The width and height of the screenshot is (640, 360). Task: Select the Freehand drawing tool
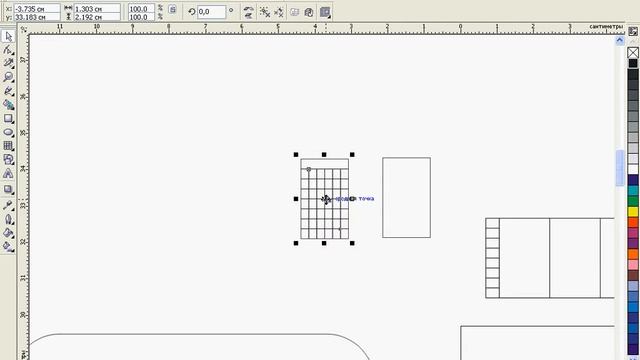tap(8, 91)
